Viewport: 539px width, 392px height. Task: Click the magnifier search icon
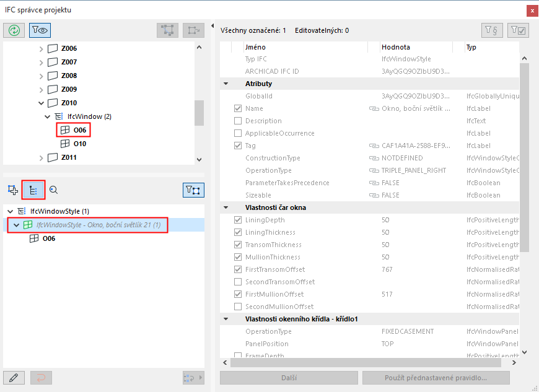[53, 190]
